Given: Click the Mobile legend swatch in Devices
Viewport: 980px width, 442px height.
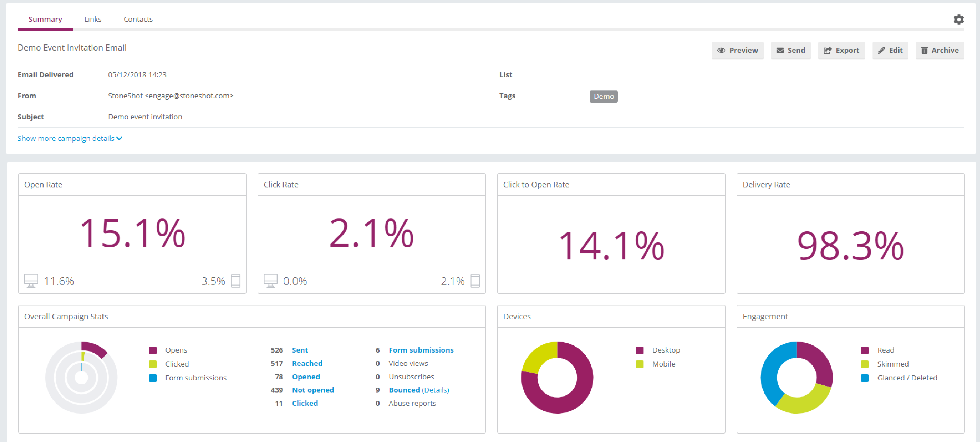Looking at the screenshot, I should click(x=639, y=364).
